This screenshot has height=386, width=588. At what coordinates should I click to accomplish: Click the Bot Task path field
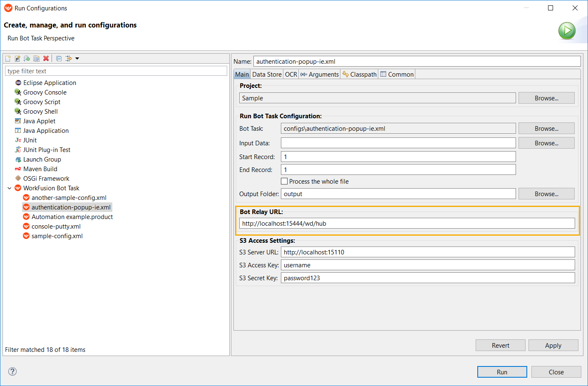pyautogui.click(x=398, y=129)
